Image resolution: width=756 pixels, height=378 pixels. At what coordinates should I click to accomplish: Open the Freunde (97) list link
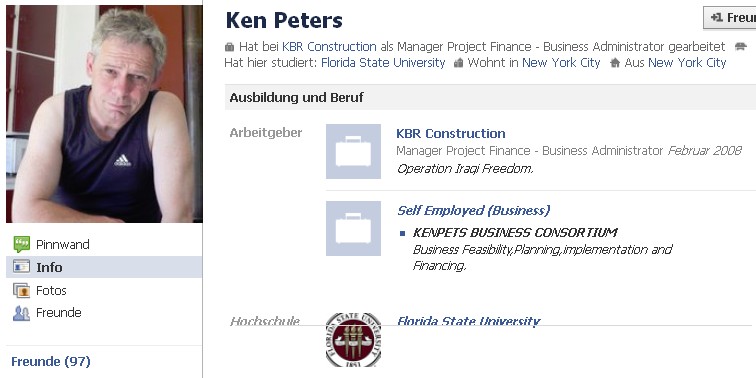point(51,362)
